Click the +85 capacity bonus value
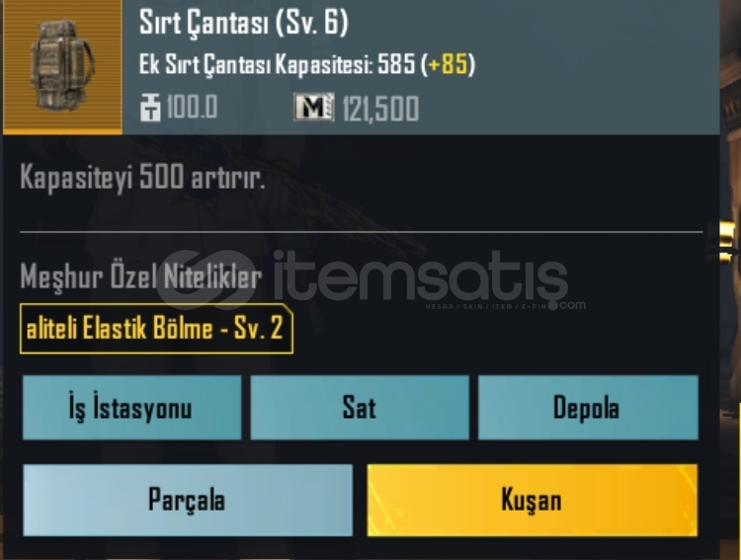Image resolution: width=741 pixels, height=560 pixels. [448, 64]
